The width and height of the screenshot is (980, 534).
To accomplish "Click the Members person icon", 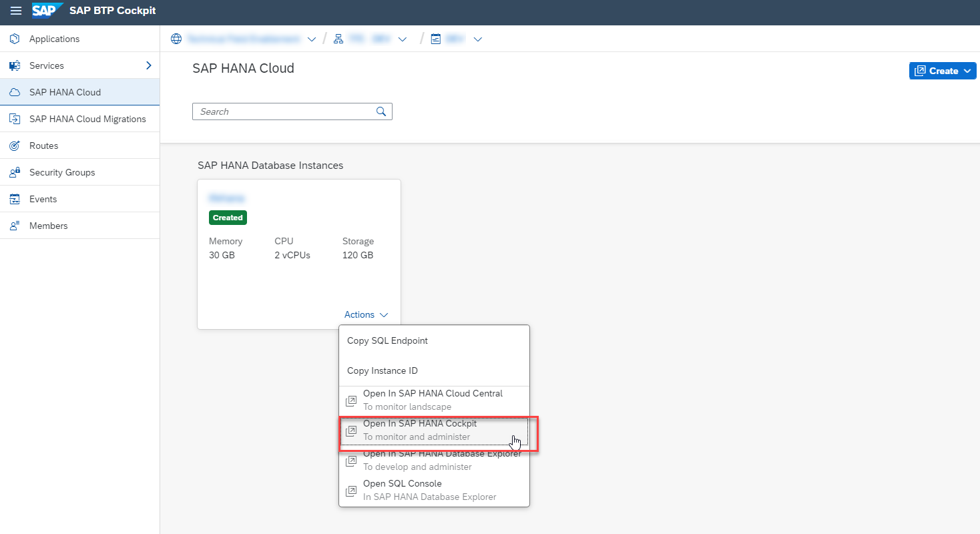I will [15, 226].
